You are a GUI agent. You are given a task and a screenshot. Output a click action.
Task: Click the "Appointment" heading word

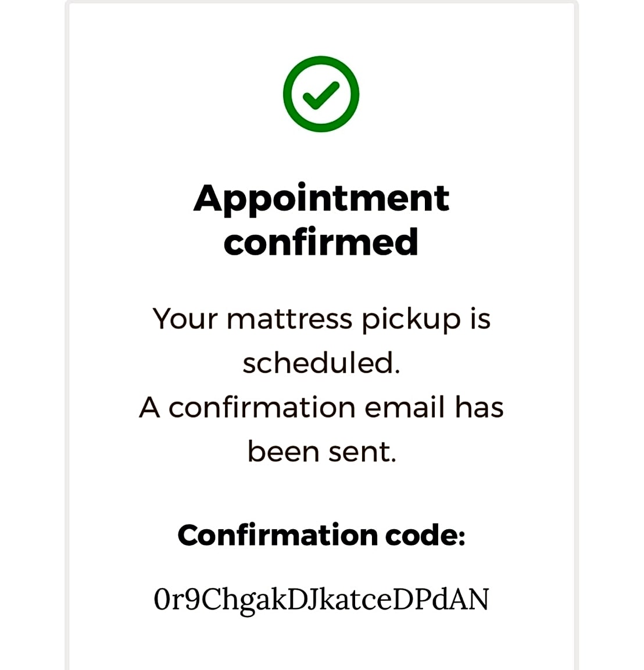[321, 199]
